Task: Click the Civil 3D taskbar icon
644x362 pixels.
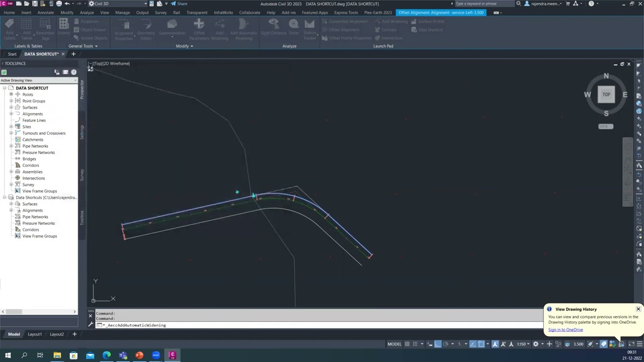Action: tap(172, 355)
